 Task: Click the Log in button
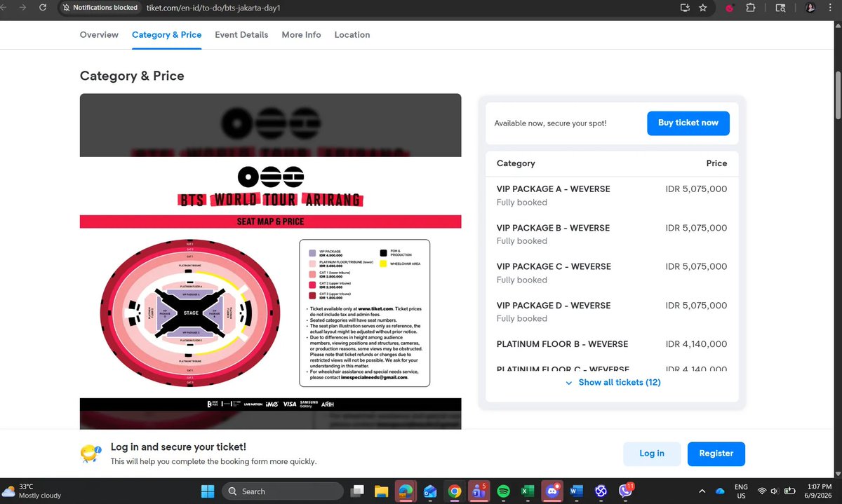coord(652,454)
